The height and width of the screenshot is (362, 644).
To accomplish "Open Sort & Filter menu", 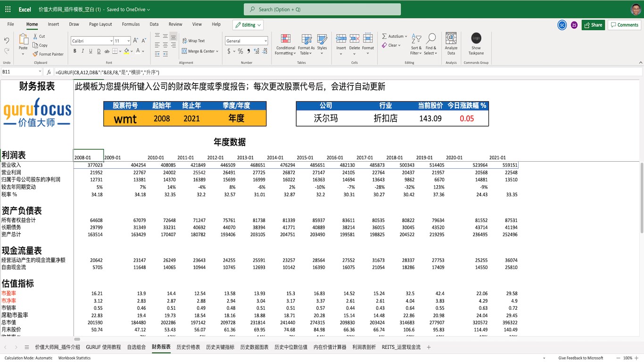I will [416, 44].
